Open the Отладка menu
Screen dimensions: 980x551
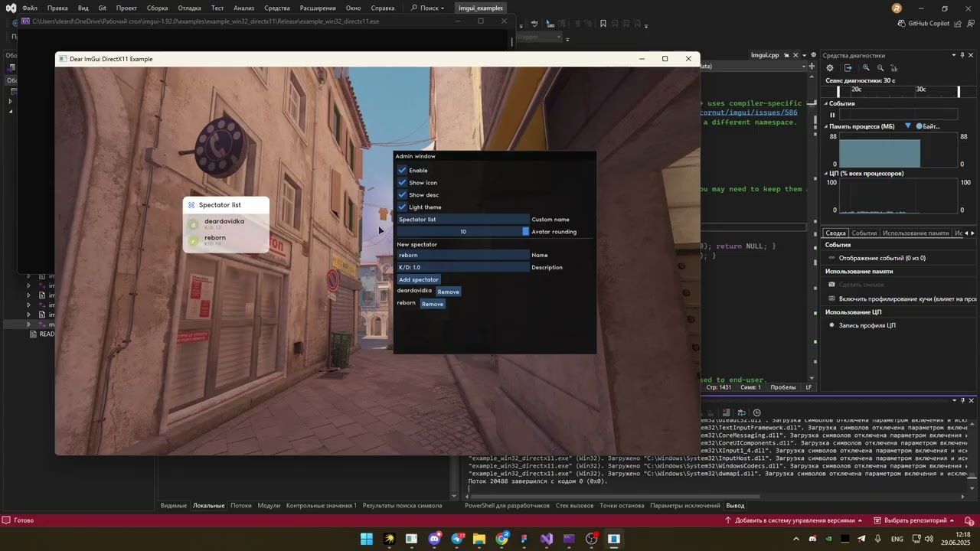click(x=189, y=8)
